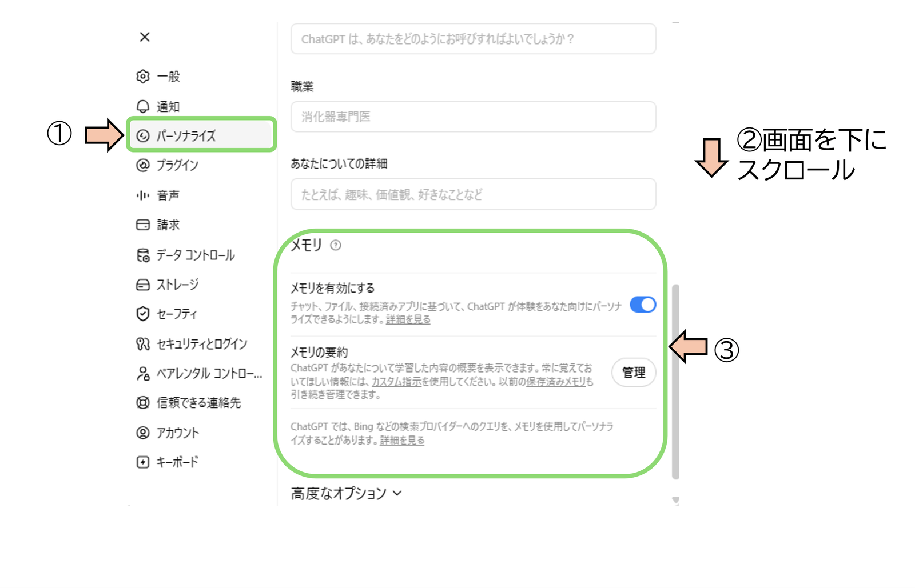Image resolution: width=915 pixels, height=588 pixels.
Task: Click the card icon beside 請求
Action: 143,225
